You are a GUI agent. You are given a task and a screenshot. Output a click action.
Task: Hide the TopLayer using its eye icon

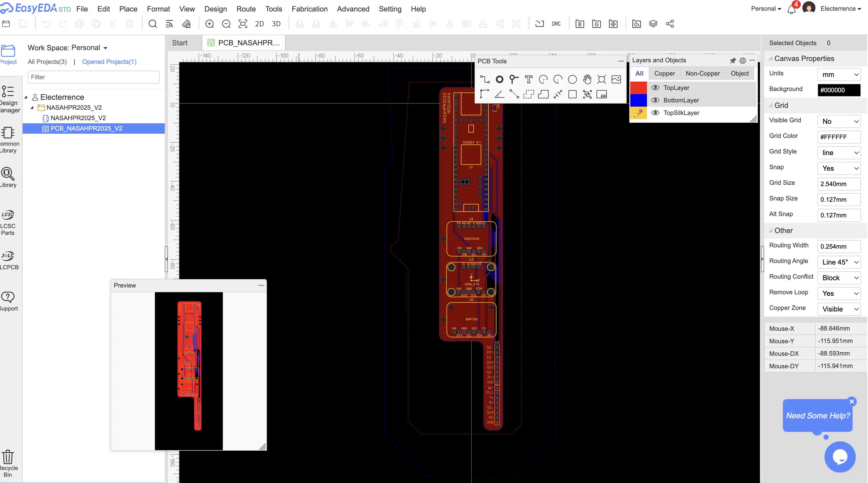(x=655, y=88)
